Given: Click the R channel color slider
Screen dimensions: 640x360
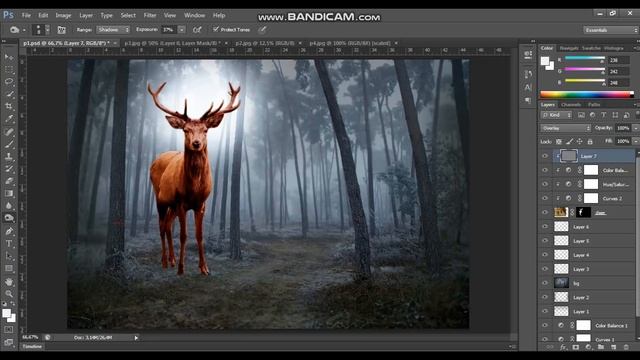Looking at the screenshot, I should (x=584, y=59).
